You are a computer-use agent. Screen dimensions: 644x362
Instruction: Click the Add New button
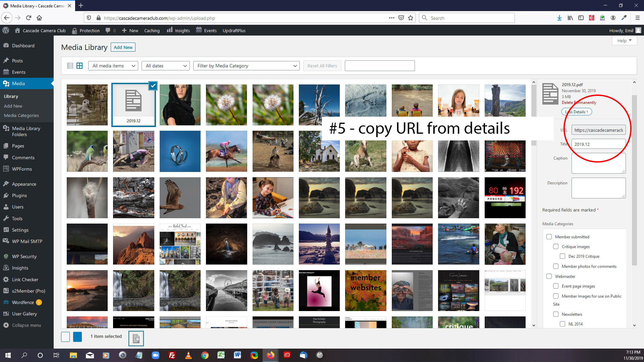click(123, 47)
